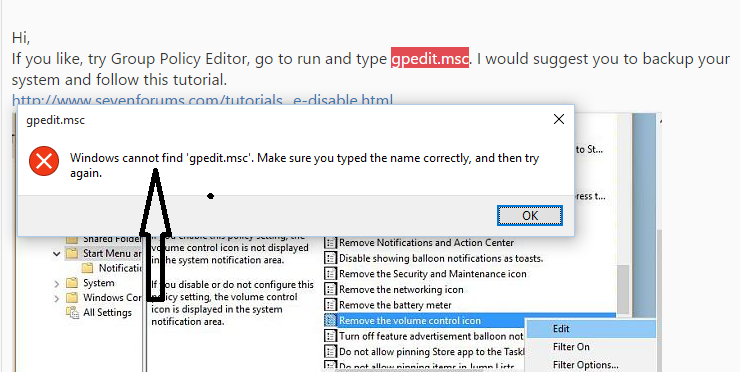Click the red error icon in dialog
The width and height of the screenshot is (740, 372).
coord(44,161)
